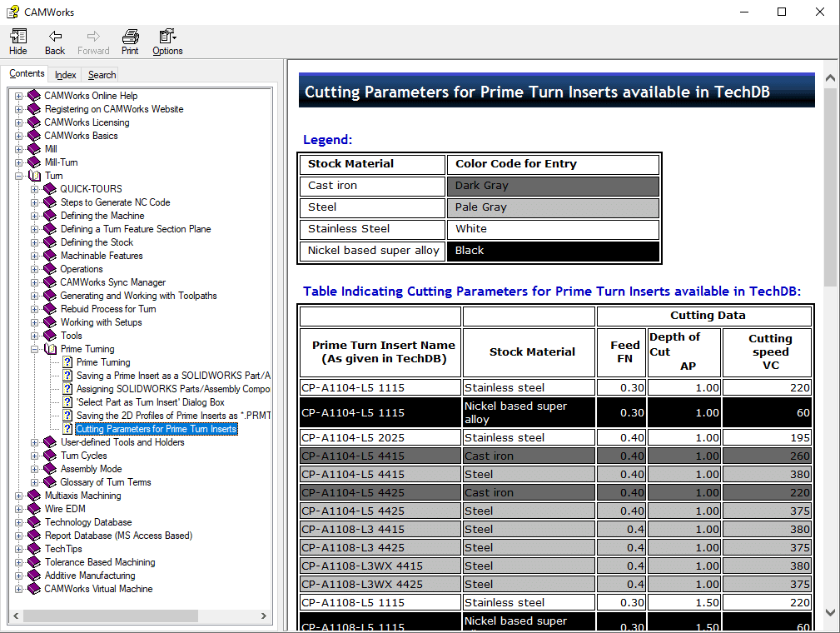Select CAMWorks Sync Manager tree item
This screenshot has width=840, height=633.
click(113, 282)
